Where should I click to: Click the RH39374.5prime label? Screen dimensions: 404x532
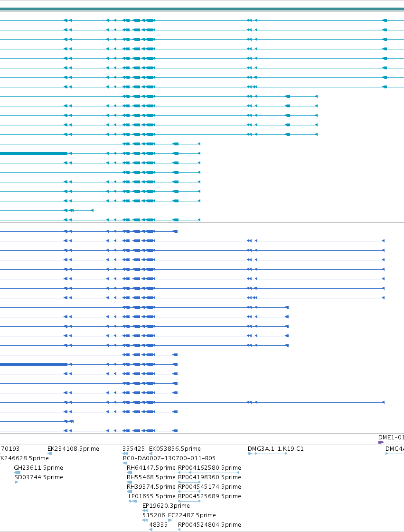coord(151,486)
